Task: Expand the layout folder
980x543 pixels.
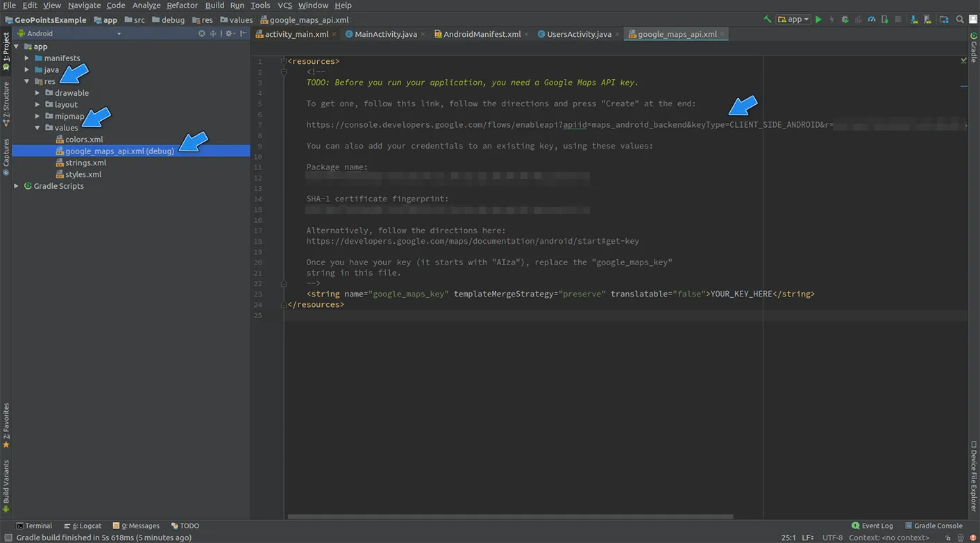Action: [37, 104]
